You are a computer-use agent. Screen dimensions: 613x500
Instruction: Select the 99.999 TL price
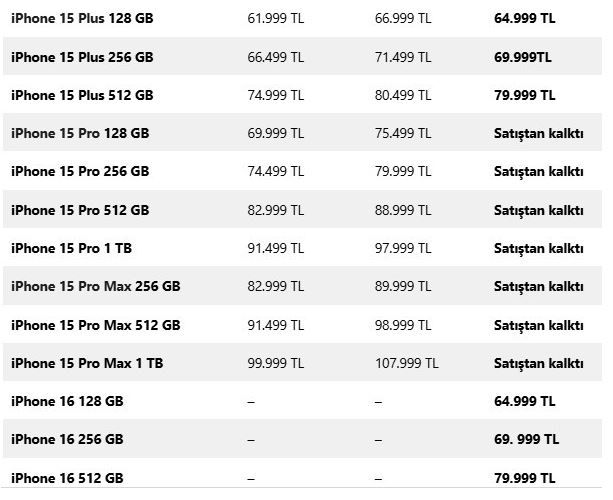click(x=276, y=363)
